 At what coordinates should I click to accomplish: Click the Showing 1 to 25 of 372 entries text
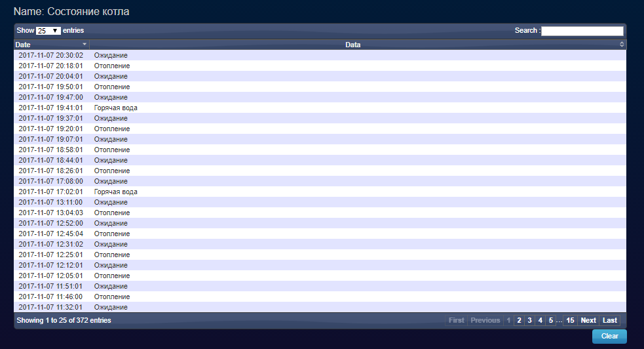[x=64, y=320]
